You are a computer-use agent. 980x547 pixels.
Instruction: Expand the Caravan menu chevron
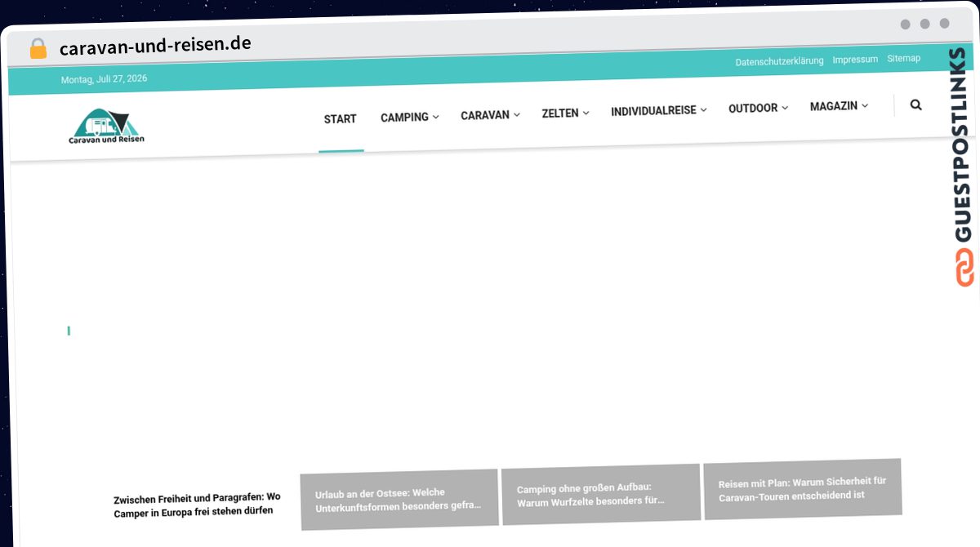pos(516,115)
